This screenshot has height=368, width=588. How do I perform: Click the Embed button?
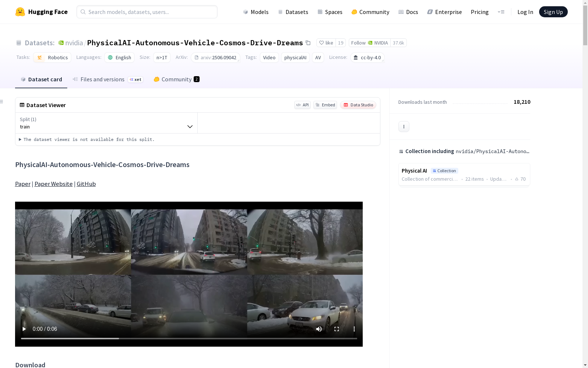[x=325, y=105]
